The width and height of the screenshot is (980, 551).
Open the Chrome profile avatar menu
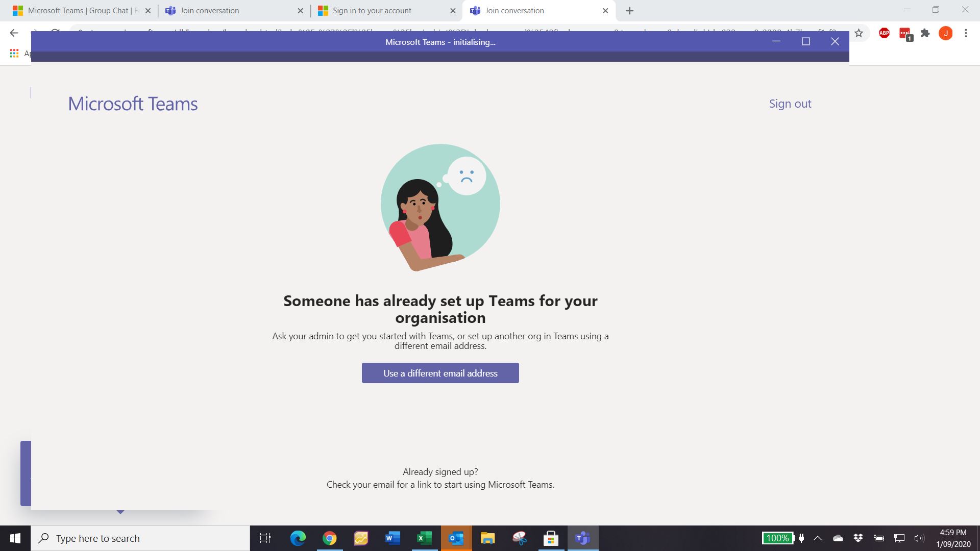click(946, 33)
